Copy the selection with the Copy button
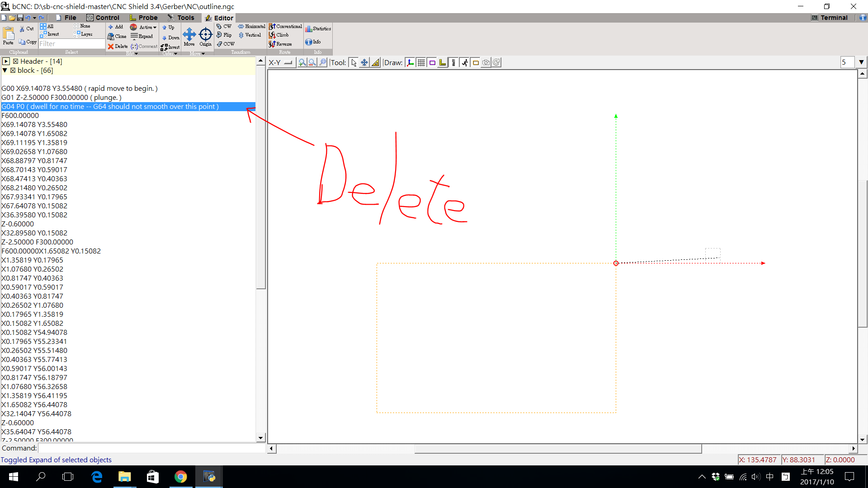 [28, 42]
